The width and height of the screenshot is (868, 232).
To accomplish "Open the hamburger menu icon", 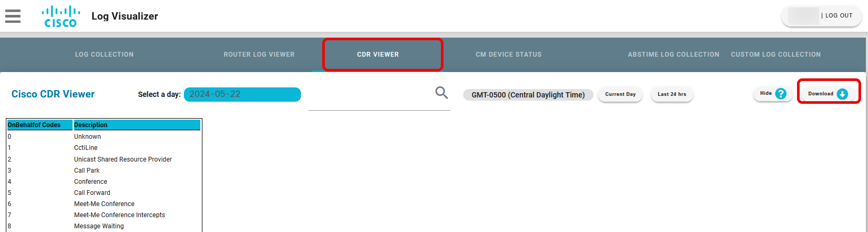I will point(13,16).
